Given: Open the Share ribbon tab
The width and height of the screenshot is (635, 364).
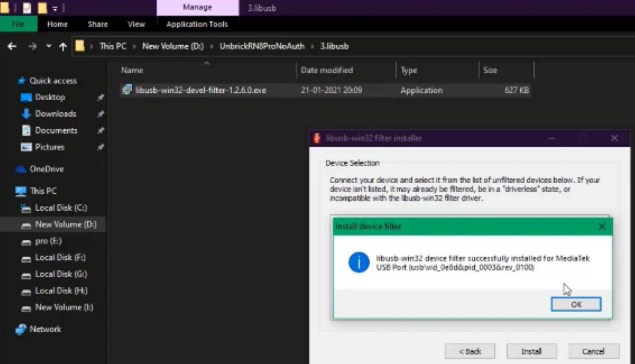Looking at the screenshot, I should coord(97,24).
